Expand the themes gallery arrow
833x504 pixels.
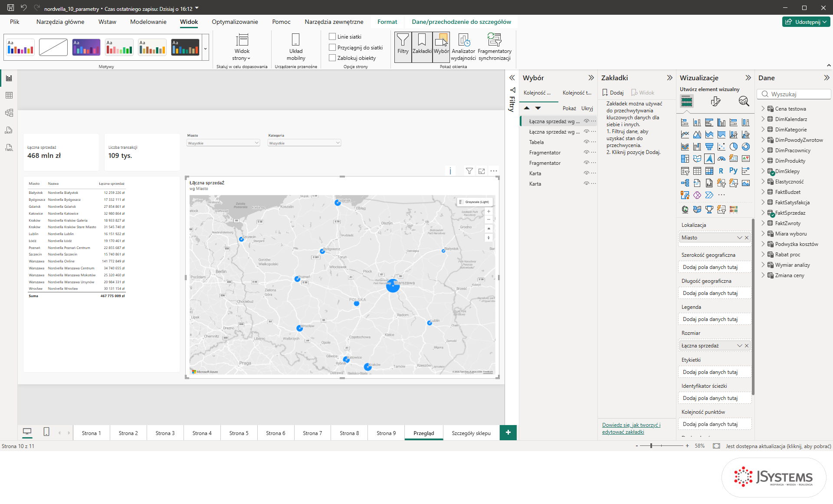point(205,48)
